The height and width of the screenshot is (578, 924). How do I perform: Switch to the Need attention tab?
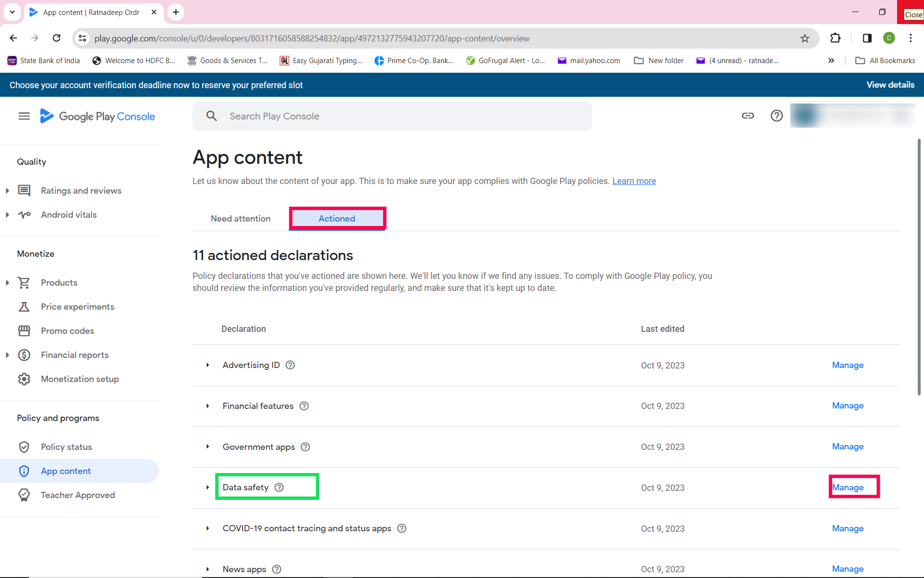coord(241,219)
